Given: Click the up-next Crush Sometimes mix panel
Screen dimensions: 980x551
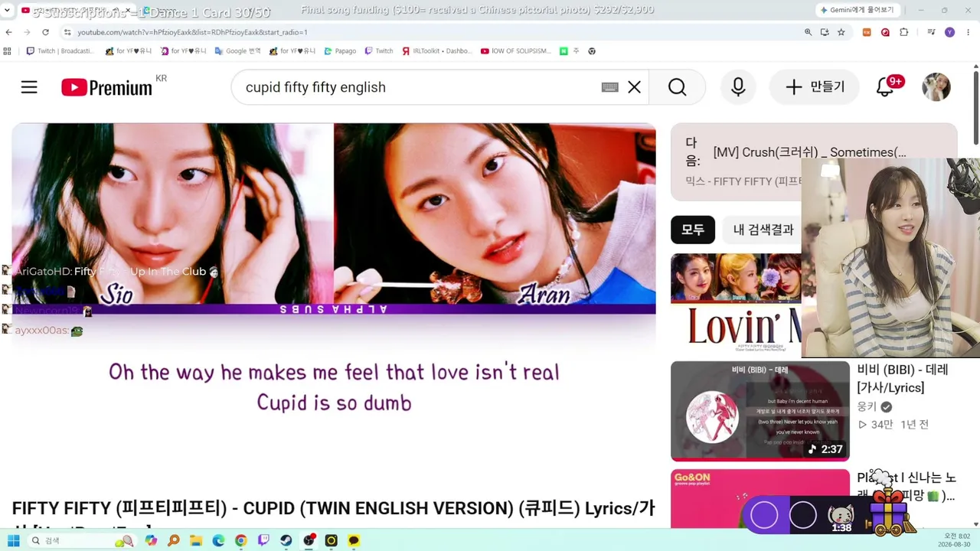Looking at the screenshot, I should coord(814,161).
